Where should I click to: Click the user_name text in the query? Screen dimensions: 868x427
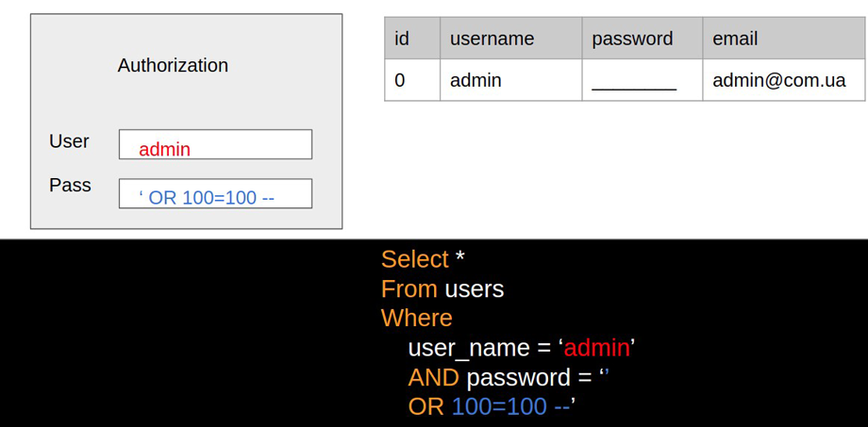[x=470, y=348]
